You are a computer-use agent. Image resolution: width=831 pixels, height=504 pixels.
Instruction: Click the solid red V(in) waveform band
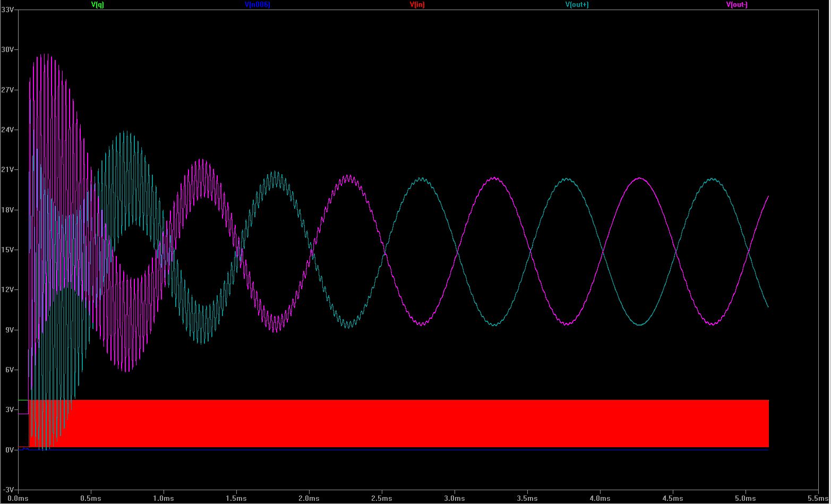click(399, 423)
